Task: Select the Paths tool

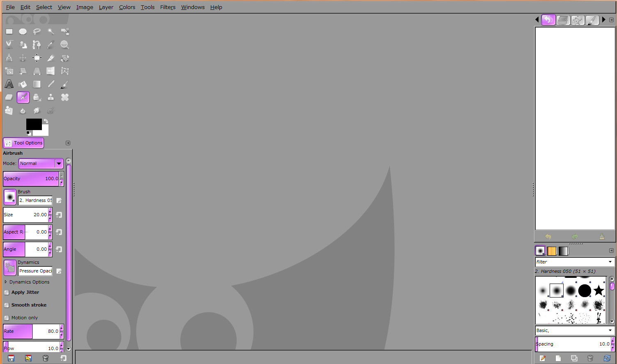Action: tap(37, 44)
